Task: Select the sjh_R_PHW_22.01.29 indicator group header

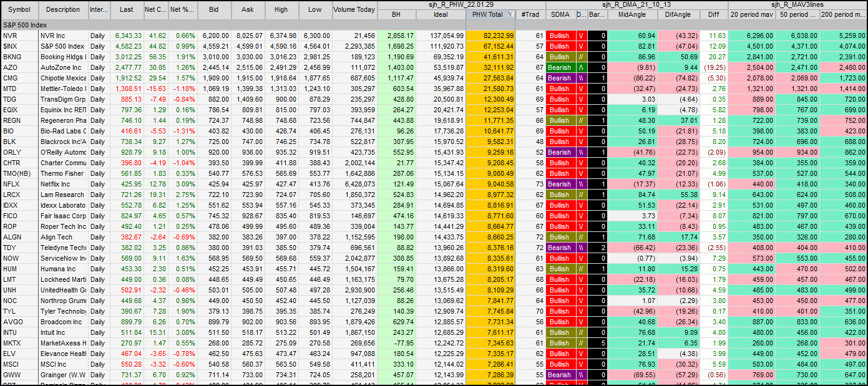Action: (x=461, y=5)
